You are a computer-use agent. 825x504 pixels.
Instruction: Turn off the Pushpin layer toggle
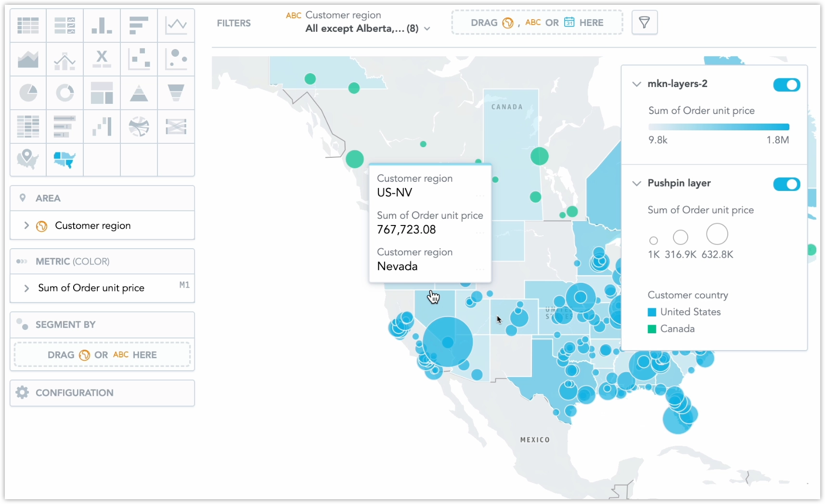pyautogui.click(x=786, y=184)
